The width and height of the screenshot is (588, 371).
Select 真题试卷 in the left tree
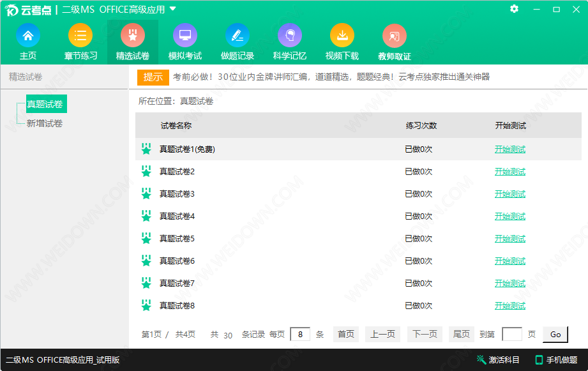click(47, 104)
